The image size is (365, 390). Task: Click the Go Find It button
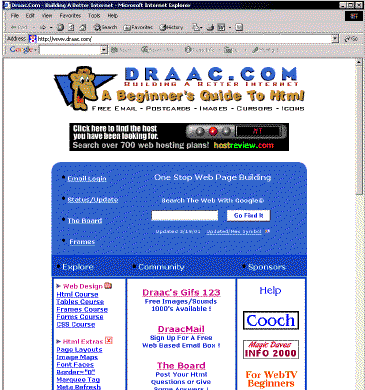(248, 215)
